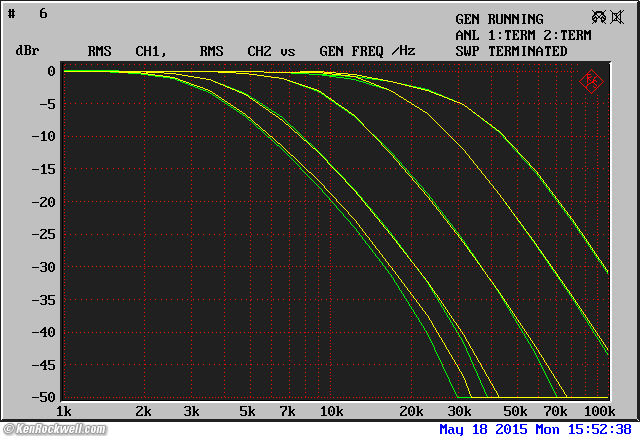Click the RMS CH1 trace label
The width and height of the screenshot is (640, 436).
click(127, 51)
